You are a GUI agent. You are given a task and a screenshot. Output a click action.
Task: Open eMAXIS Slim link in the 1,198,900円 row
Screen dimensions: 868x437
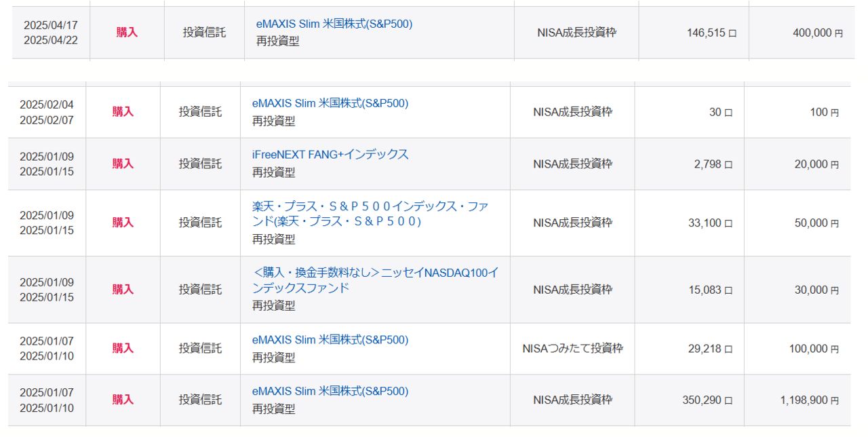coord(330,392)
